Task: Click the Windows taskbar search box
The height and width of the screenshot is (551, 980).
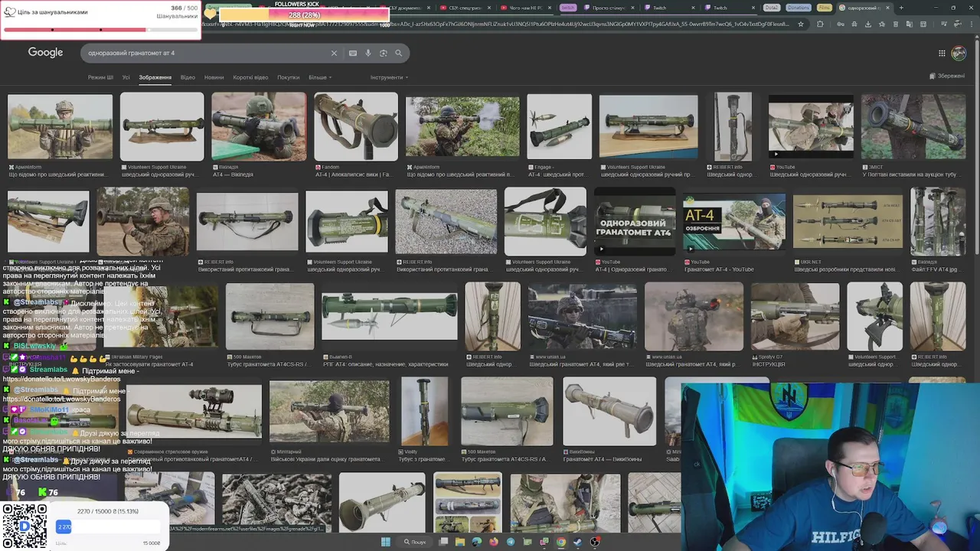Action: pyautogui.click(x=414, y=542)
